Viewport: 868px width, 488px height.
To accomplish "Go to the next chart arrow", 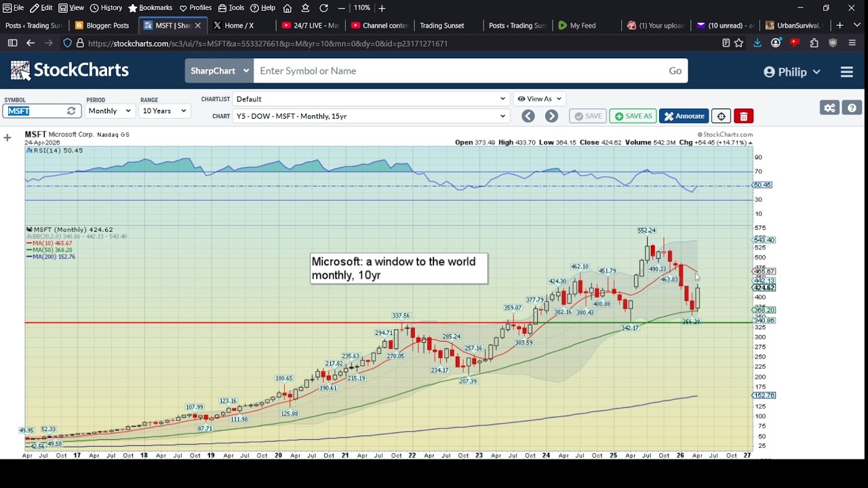I will 551,116.
